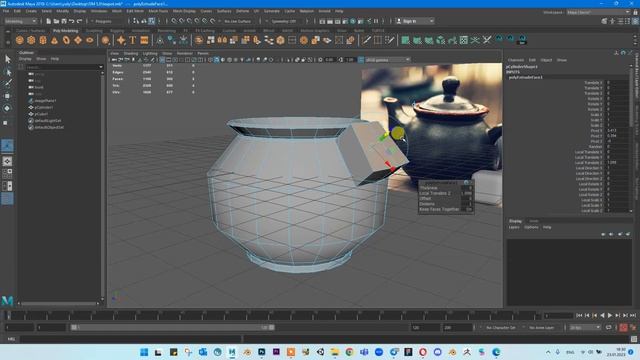Open the sRGB gamma view transform dropdown
This screenshot has height=360, width=640.
coord(387,60)
